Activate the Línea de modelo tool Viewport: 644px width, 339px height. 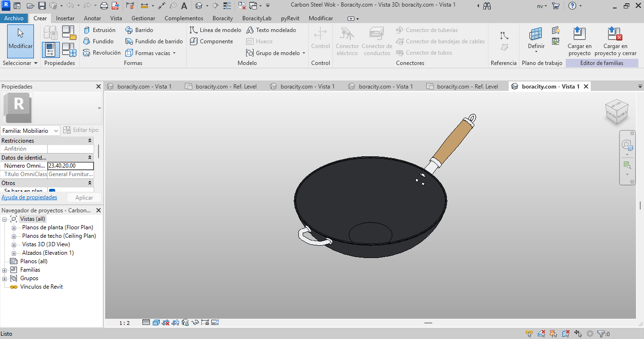(x=215, y=30)
